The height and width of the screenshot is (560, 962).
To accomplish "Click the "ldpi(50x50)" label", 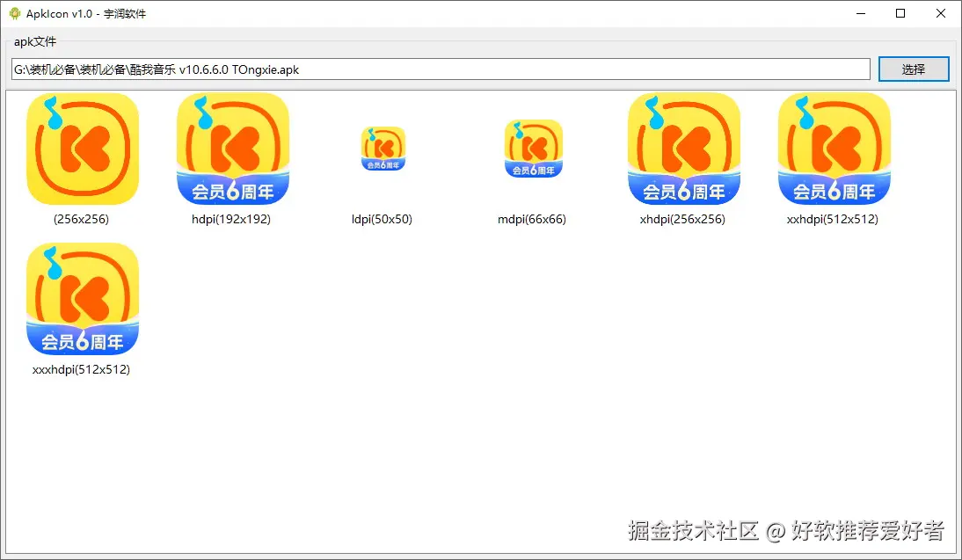I will (382, 219).
